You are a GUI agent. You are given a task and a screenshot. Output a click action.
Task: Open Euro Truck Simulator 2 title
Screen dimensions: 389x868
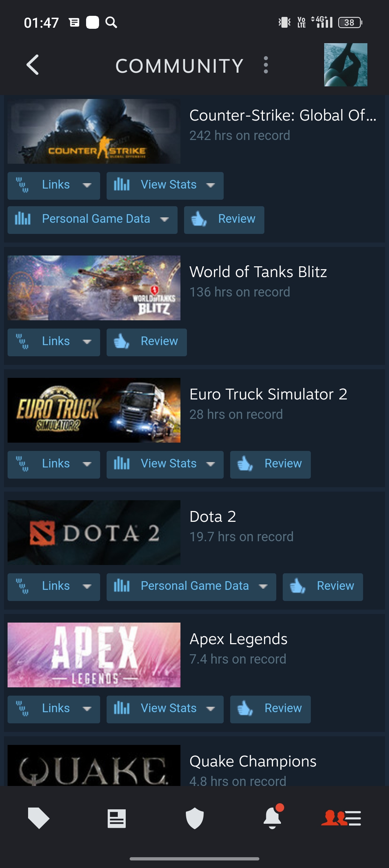(x=268, y=394)
